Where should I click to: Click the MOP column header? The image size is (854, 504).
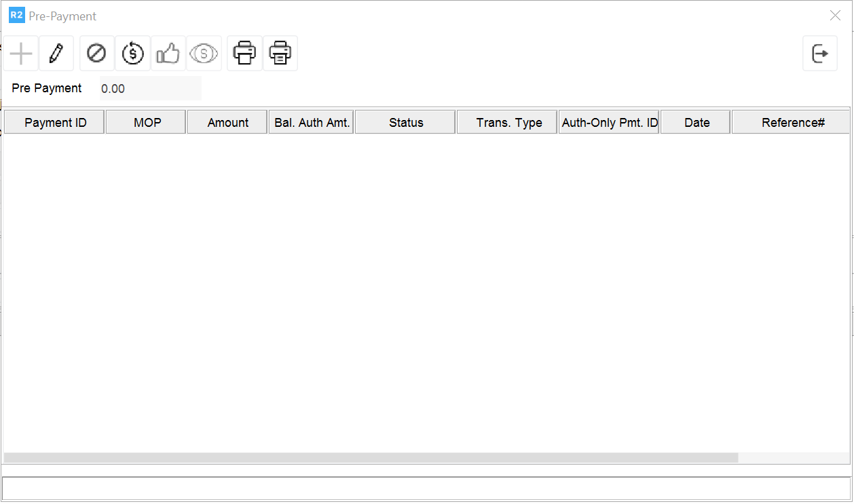pyautogui.click(x=147, y=123)
